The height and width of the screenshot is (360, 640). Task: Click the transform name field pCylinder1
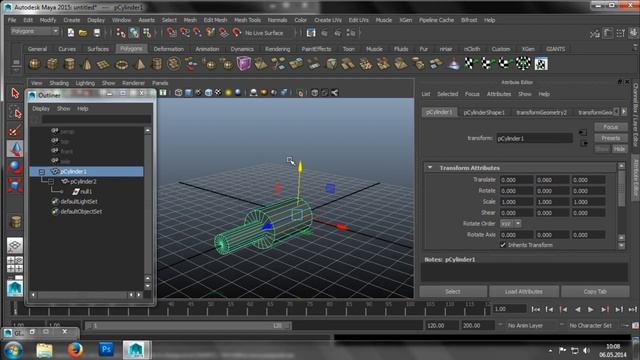pyautogui.click(x=534, y=138)
